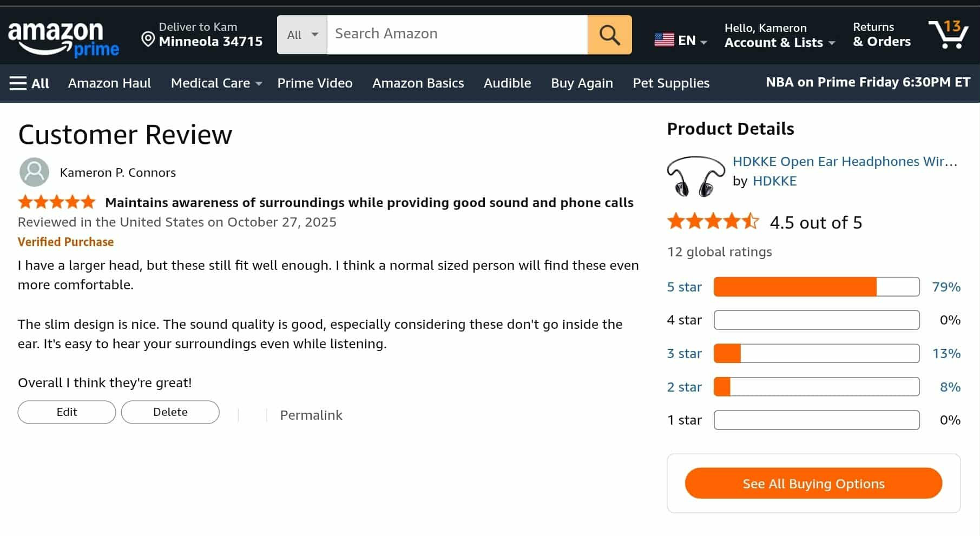Open the Permalink link
980x536 pixels.
[311, 415]
